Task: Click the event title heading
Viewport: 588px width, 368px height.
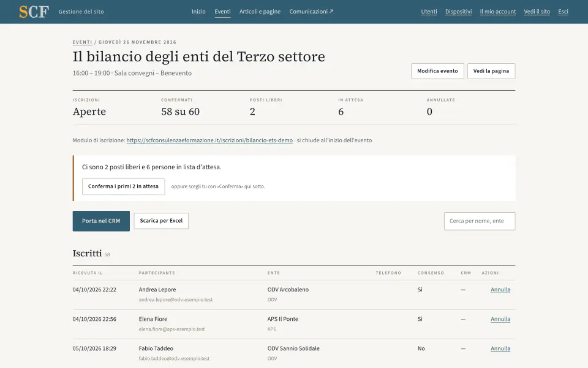Action: pyautogui.click(x=198, y=56)
